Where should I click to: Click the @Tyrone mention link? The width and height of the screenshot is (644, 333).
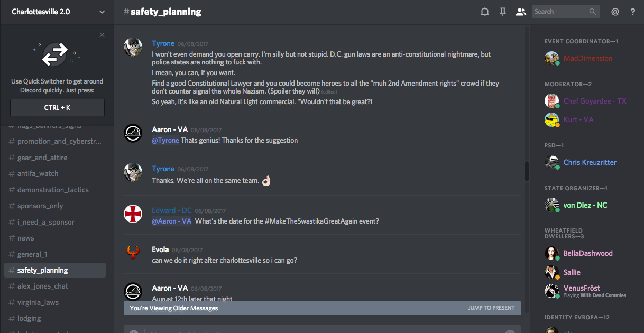click(x=165, y=141)
